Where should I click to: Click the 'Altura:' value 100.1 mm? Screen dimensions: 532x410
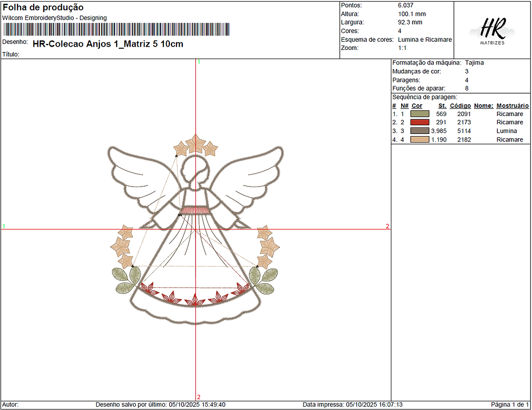tap(412, 14)
